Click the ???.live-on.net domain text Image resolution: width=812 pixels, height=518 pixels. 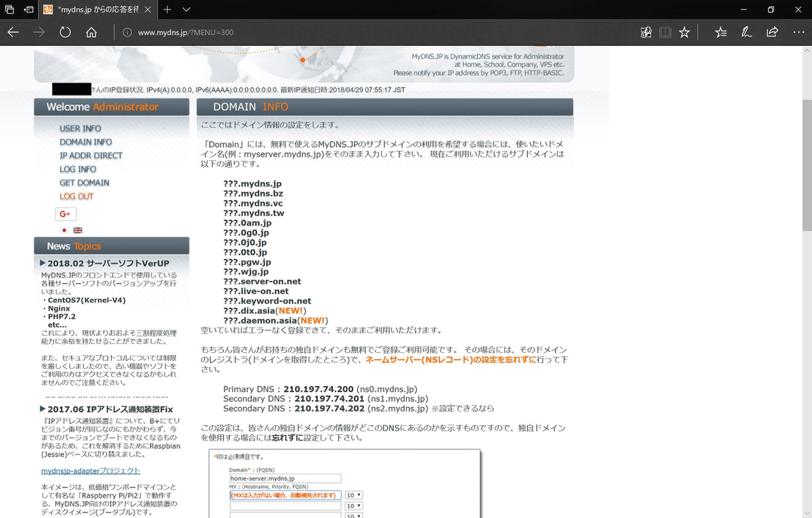point(256,291)
